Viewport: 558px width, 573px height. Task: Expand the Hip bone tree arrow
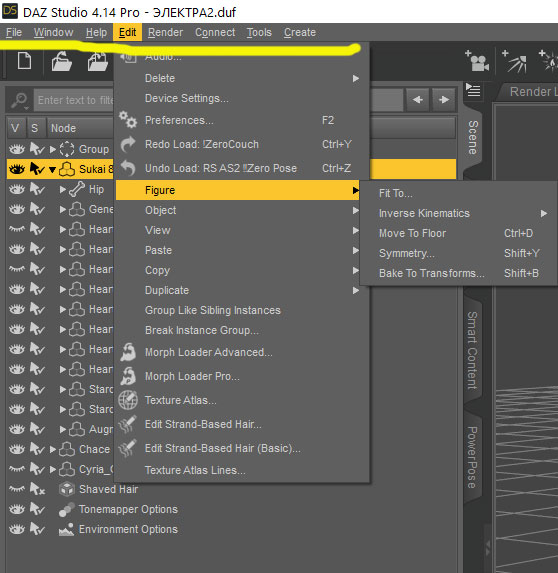(x=63, y=189)
